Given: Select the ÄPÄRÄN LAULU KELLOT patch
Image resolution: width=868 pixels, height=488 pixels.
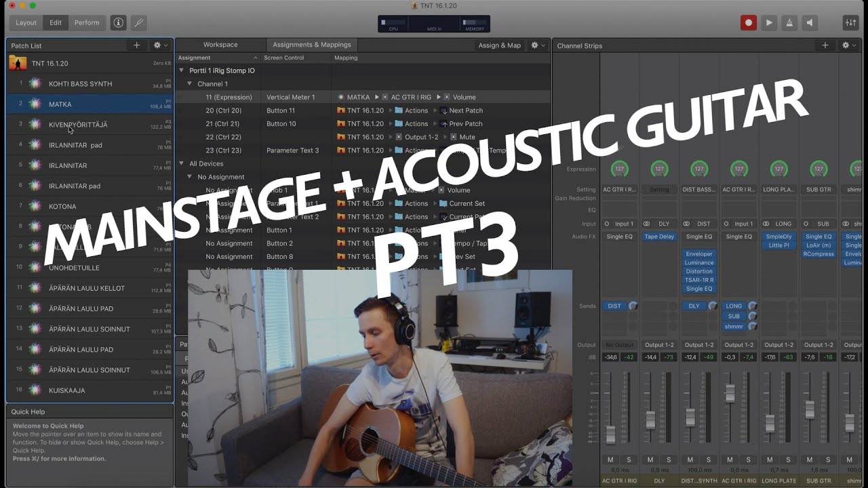Looking at the screenshot, I should pyautogui.click(x=90, y=288).
